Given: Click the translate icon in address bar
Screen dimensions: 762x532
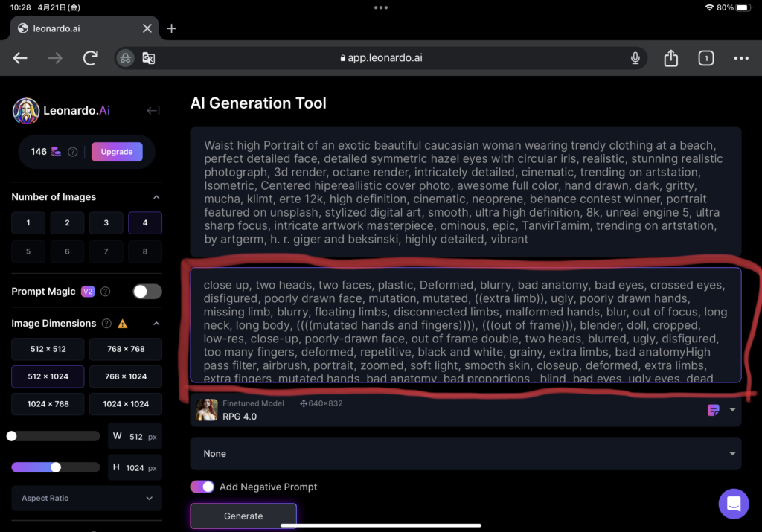Looking at the screenshot, I should [148, 58].
